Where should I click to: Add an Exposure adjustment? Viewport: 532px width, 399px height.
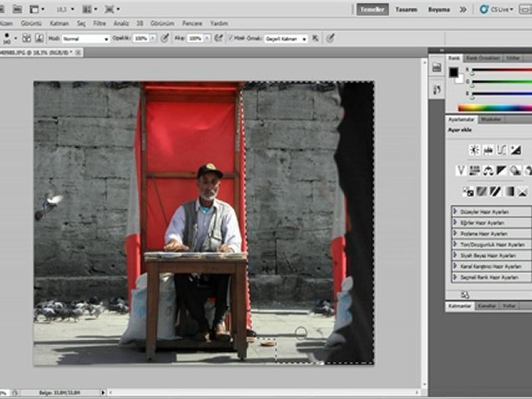[516, 150]
